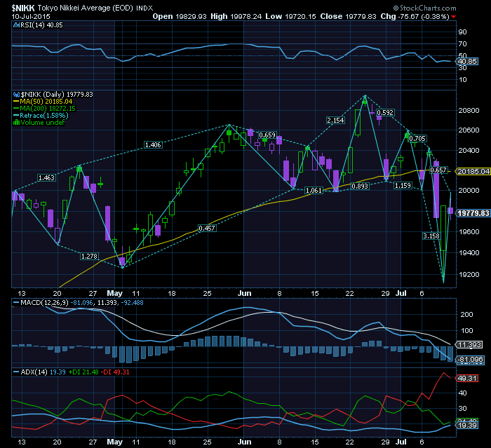Click the blue 19.39 ADX axis tag
Screen dimensions: 491x448
(x=467, y=425)
